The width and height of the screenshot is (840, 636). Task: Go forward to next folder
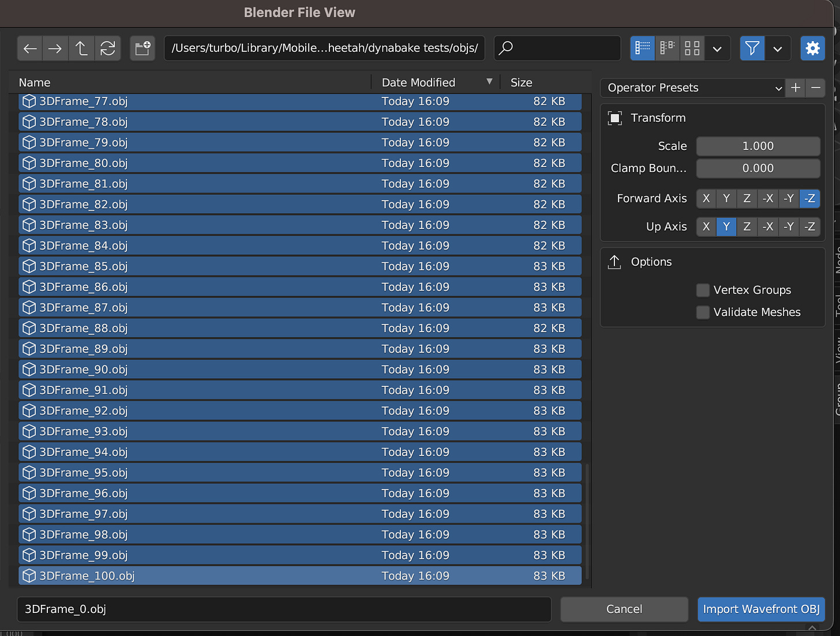click(55, 48)
